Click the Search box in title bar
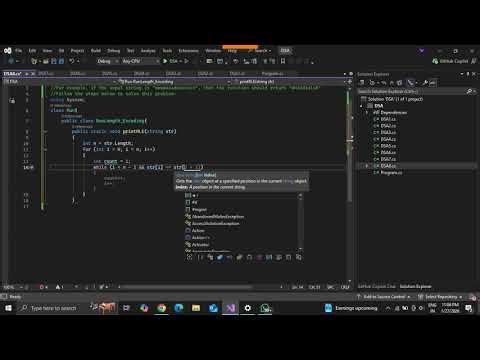480x360 pixels. [x=261, y=51]
